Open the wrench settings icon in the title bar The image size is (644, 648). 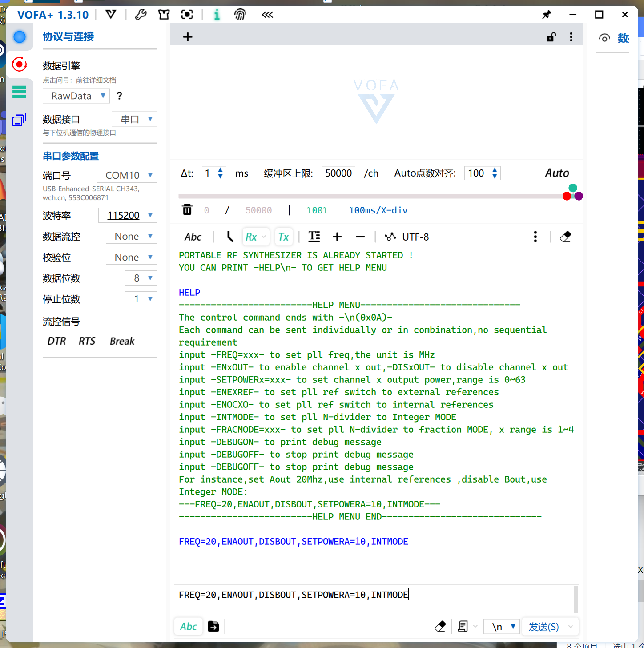tap(141, 15)
